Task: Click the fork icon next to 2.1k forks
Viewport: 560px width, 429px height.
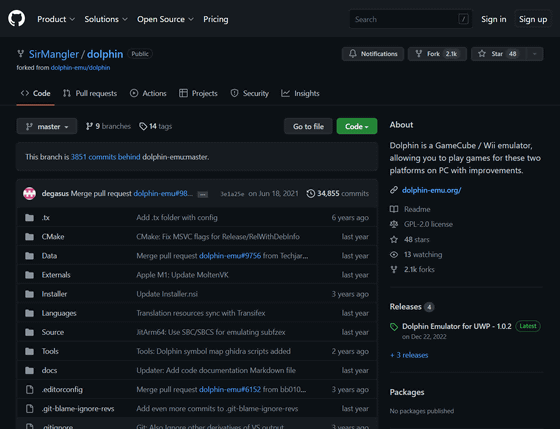Action: click(394, 269)
